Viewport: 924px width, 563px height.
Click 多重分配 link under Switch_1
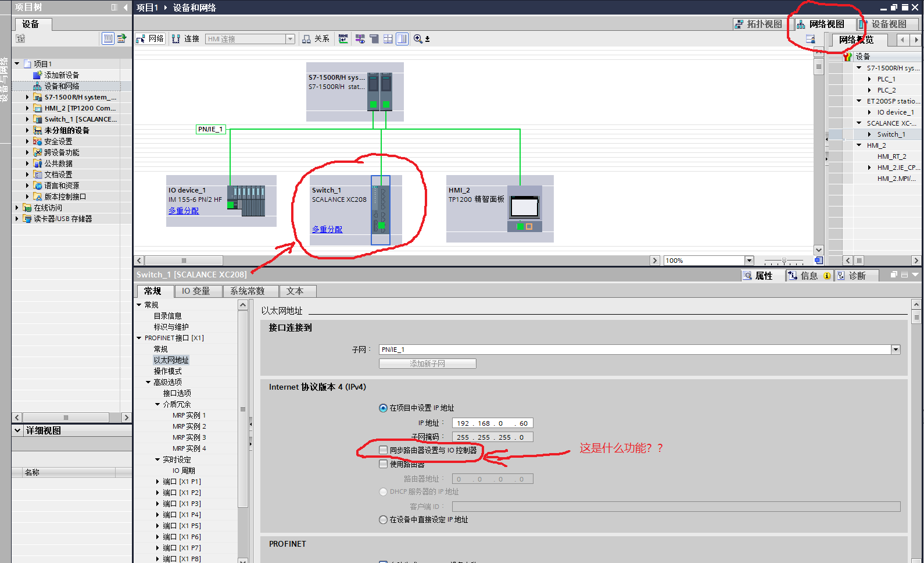(x=327, y=229)
